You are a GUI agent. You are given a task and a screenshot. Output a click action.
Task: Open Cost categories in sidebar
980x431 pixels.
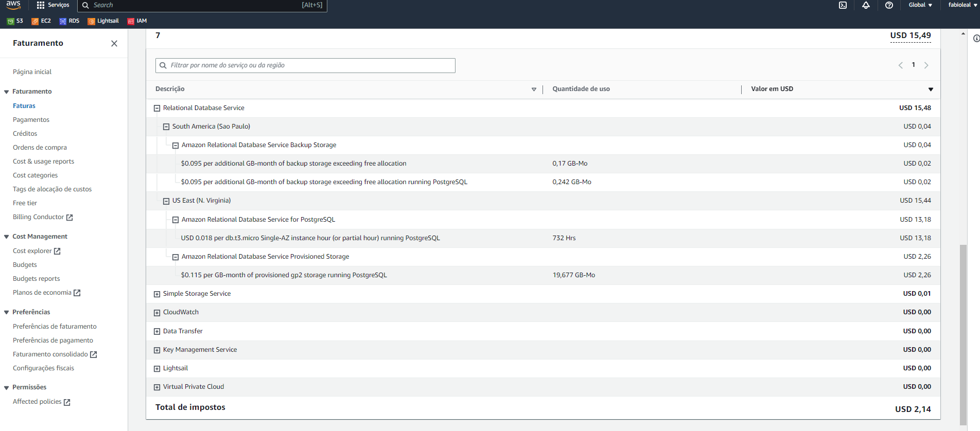(x=35, y=175)
